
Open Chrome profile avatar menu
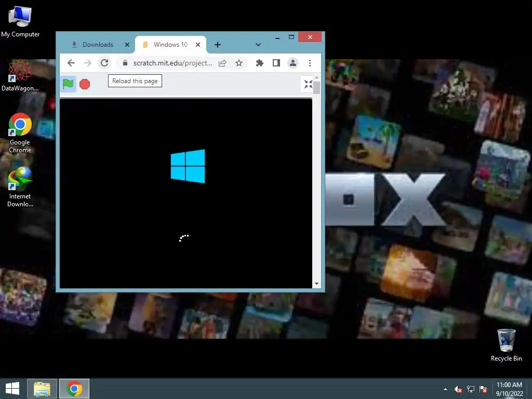pos(293,63)
